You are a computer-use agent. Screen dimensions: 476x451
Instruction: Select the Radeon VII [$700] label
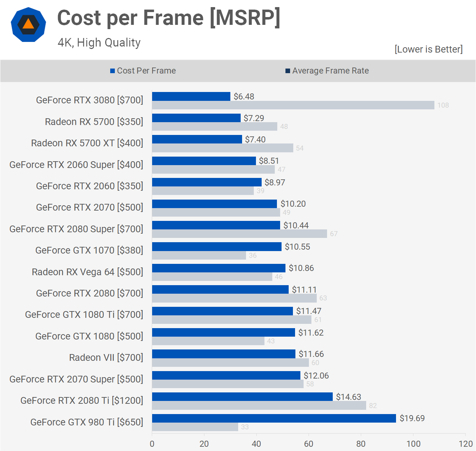click(106, 358)
